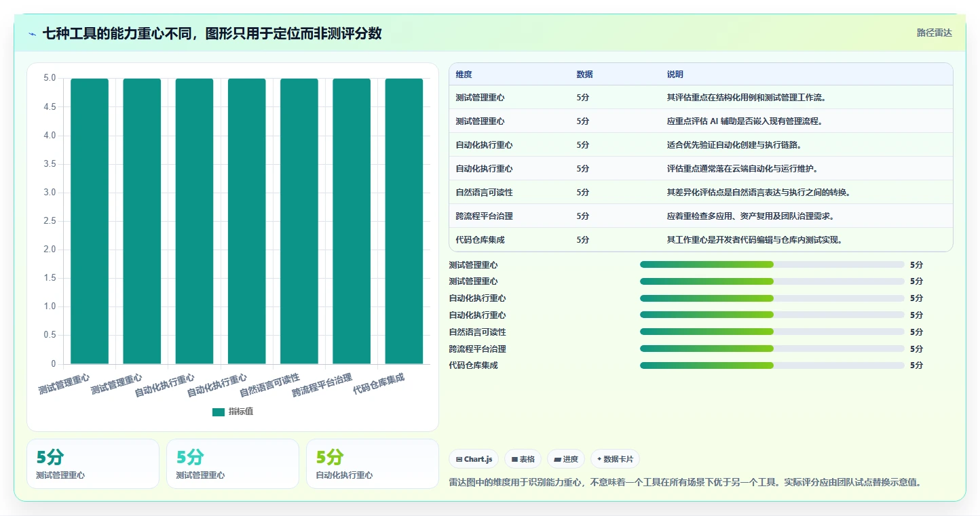This screenshot has width=980, height=516.
Task: Select the cell 其差异化评估点是自然语言表达与执行之间的转换。
Action: tap(759, 193)
